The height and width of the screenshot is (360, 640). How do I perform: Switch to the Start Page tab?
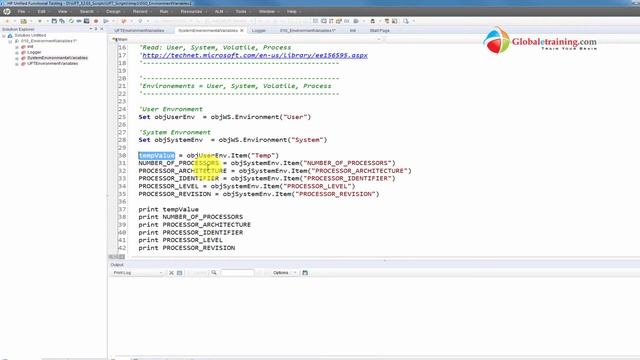click(380, 31)
